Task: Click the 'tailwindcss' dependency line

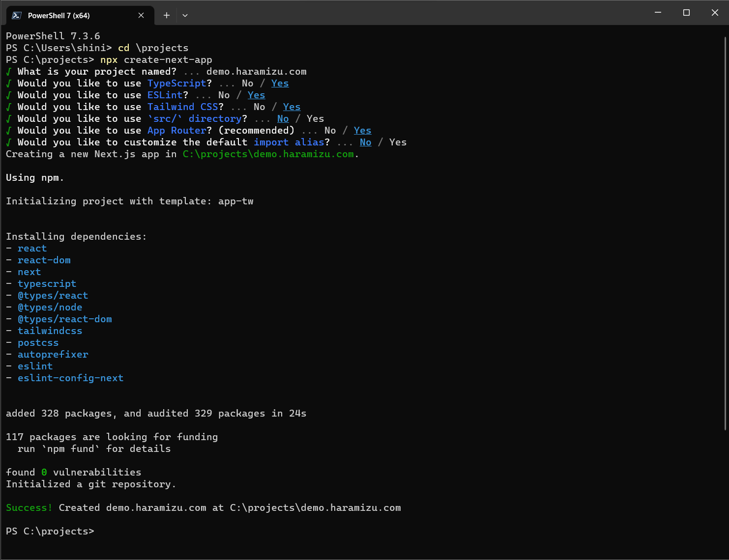Action: coord(50,331)
